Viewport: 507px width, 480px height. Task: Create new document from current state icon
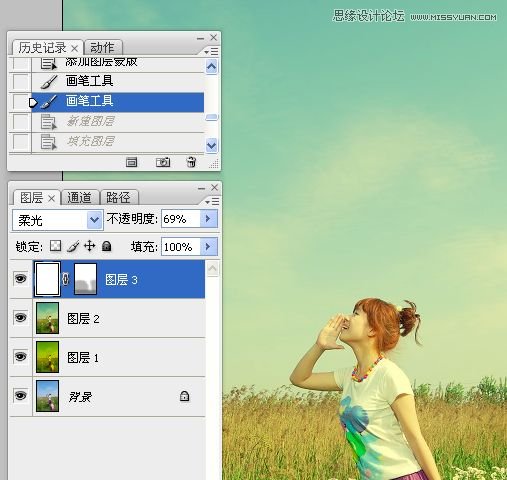tap(131, 162)
